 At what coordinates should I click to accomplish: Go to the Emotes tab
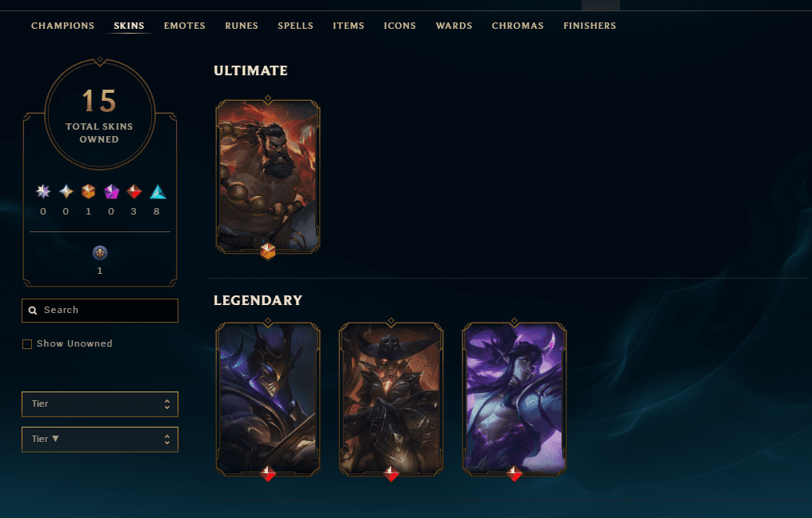[184, 26]
